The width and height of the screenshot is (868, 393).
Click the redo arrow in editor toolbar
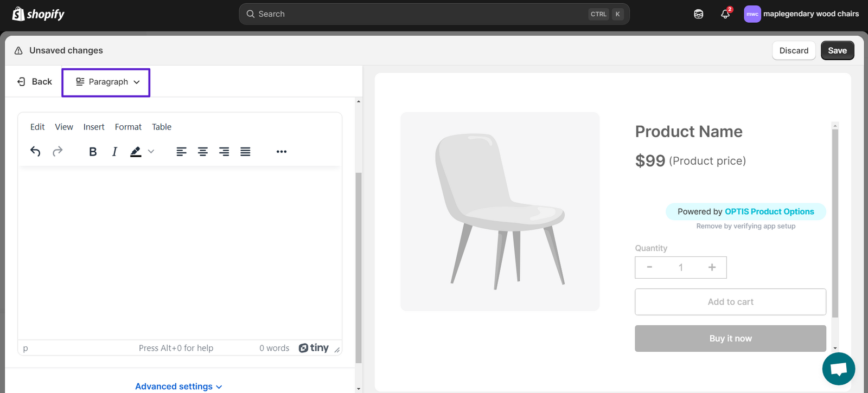tap(58, 151)
